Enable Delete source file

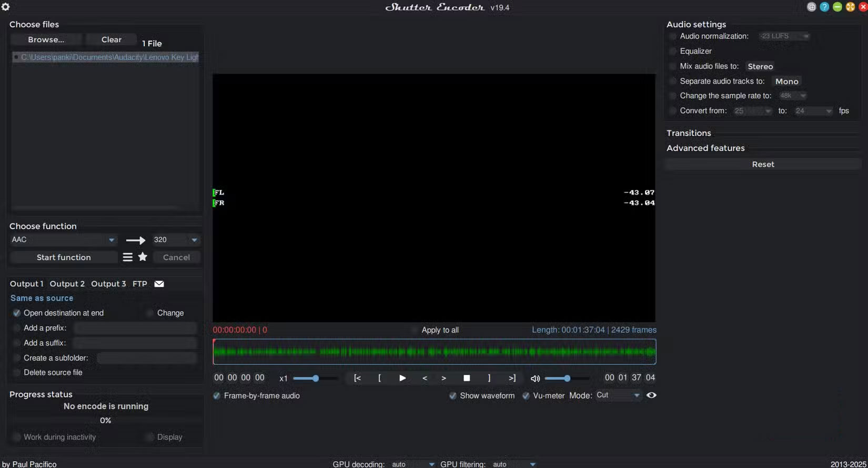(x=17, y=373)
